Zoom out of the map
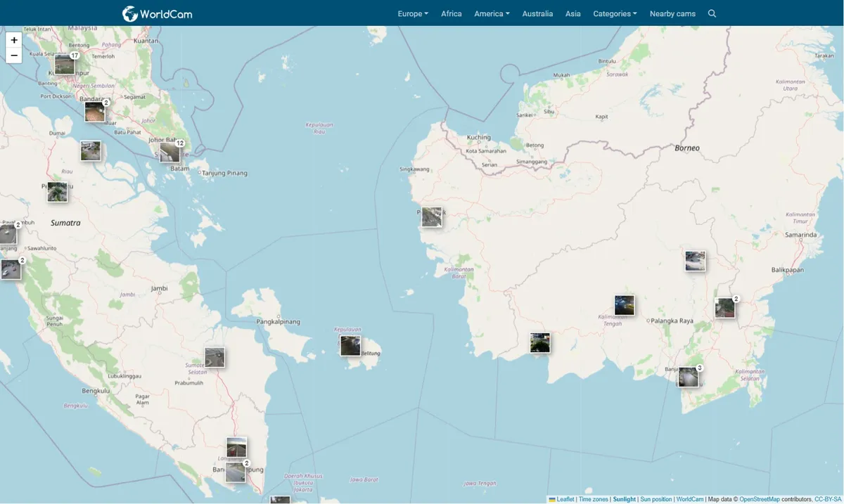Image resolution: width=844 pixels, height=504 pixels. (14, 56)
